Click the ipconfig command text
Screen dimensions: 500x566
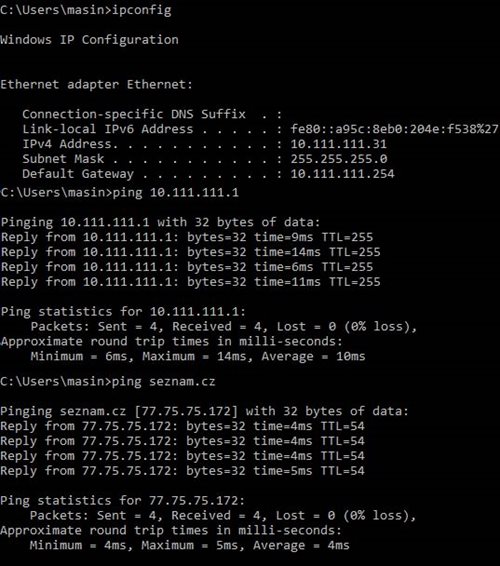142,10
